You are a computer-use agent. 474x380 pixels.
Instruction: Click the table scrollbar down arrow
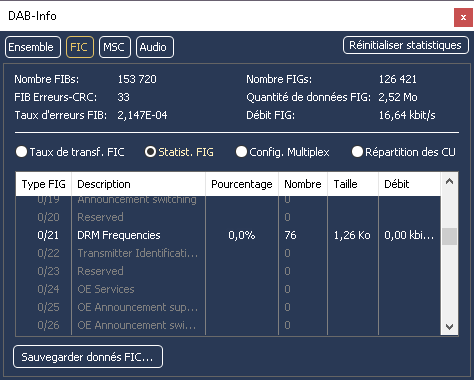449,326
